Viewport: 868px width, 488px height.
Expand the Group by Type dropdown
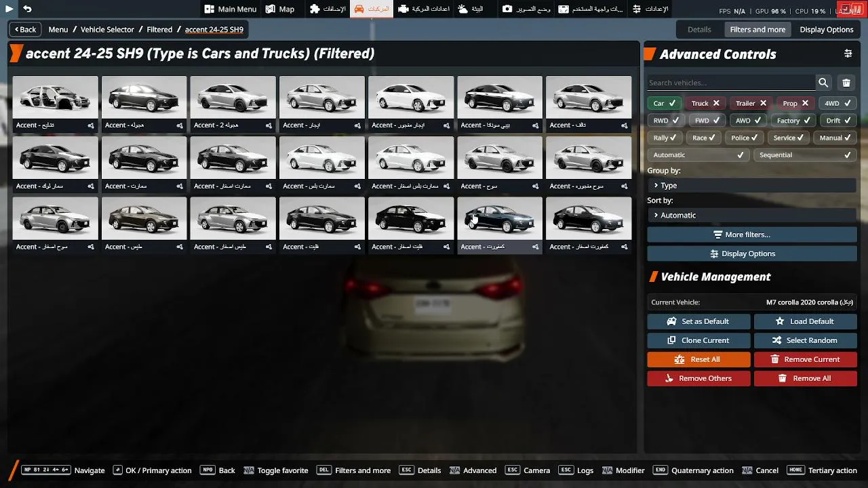[x=752, y=185]
